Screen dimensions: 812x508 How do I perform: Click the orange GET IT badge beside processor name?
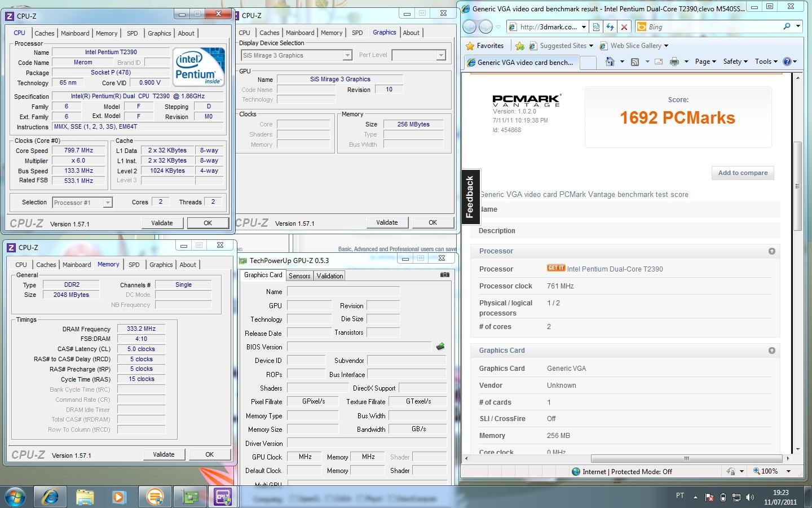point(556,268)
